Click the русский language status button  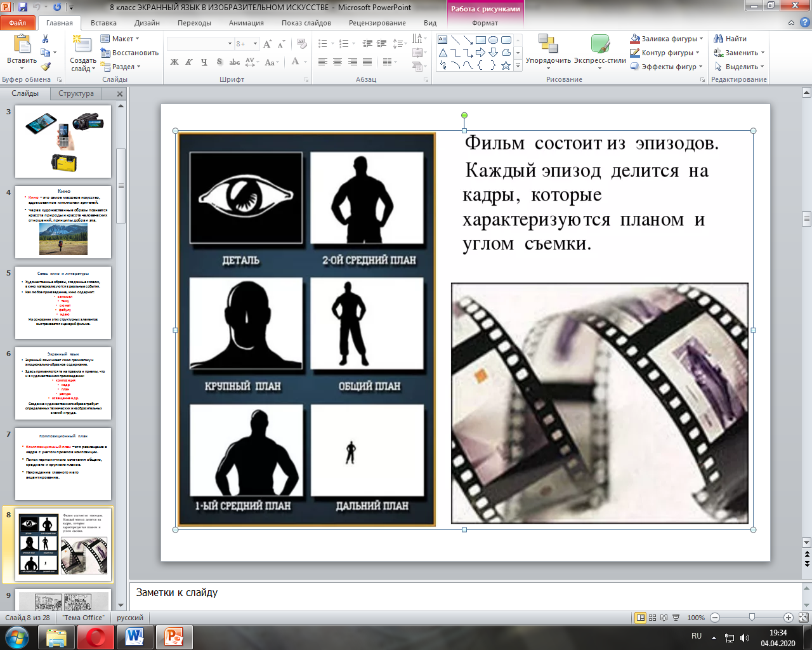(x=130, y=618)
